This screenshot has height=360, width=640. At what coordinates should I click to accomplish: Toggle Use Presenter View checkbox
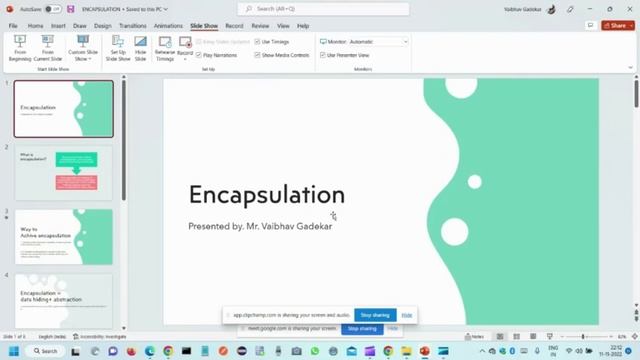pos(322,55)
